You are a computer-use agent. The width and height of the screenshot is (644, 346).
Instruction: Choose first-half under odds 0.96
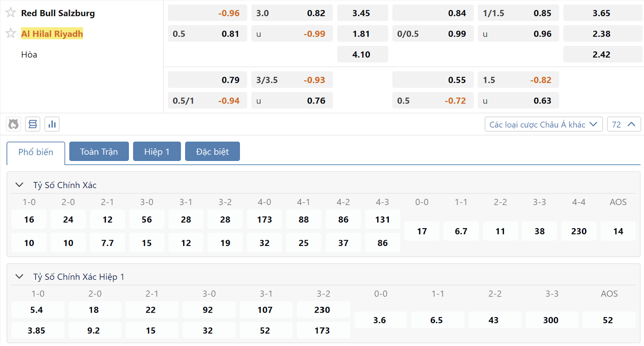tap(518, 34)
